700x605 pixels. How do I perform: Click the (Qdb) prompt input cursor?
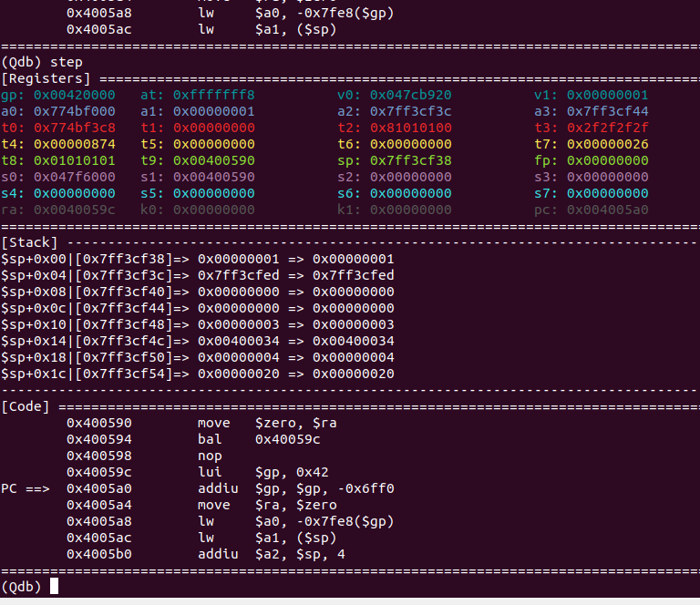54,586
